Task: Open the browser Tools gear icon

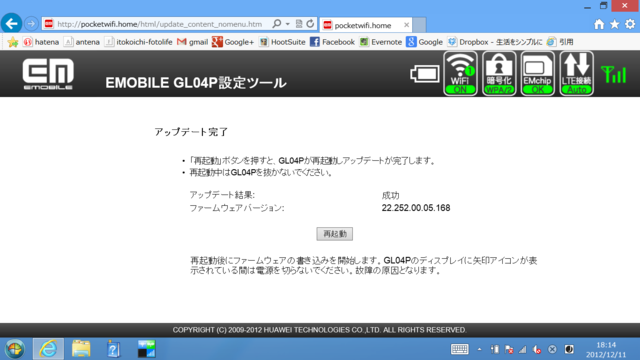Action: coord(630,24)
